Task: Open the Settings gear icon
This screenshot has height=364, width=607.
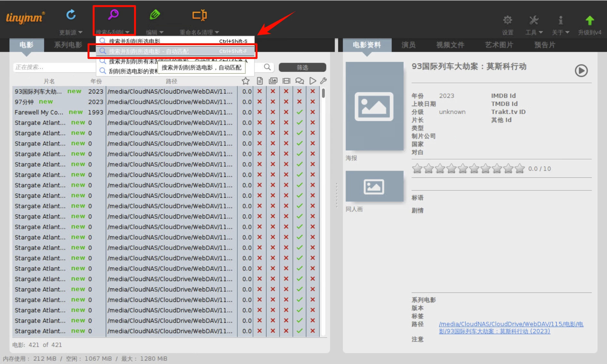Action: pos(507,20)
